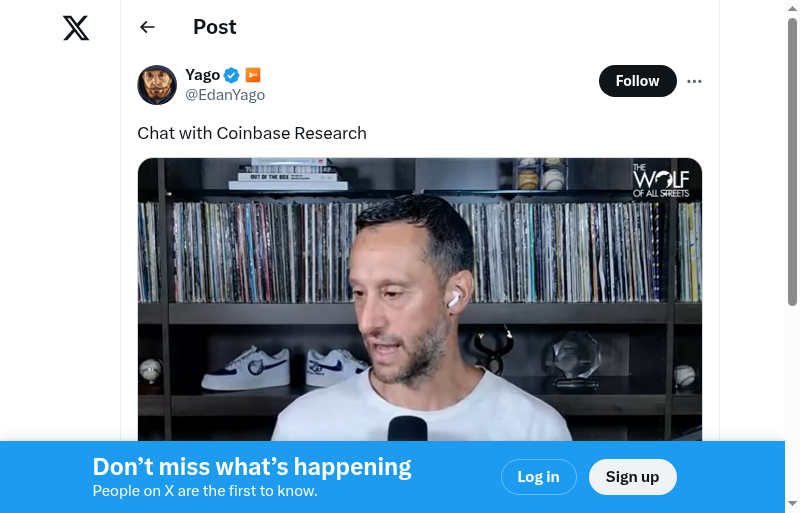Click the Post page heading
The height and width of the screenshot is (513, 800).
215,27
